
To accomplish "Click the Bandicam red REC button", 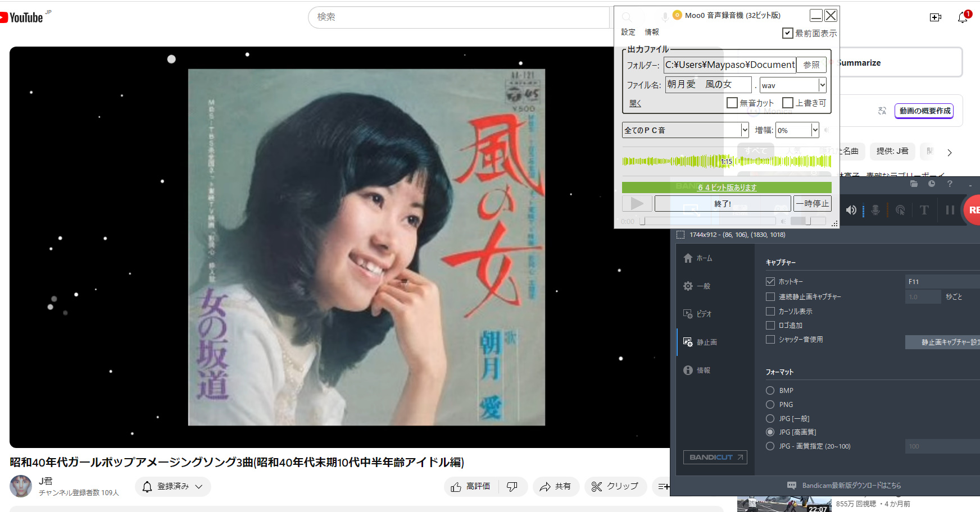I will tap(972, 210).
